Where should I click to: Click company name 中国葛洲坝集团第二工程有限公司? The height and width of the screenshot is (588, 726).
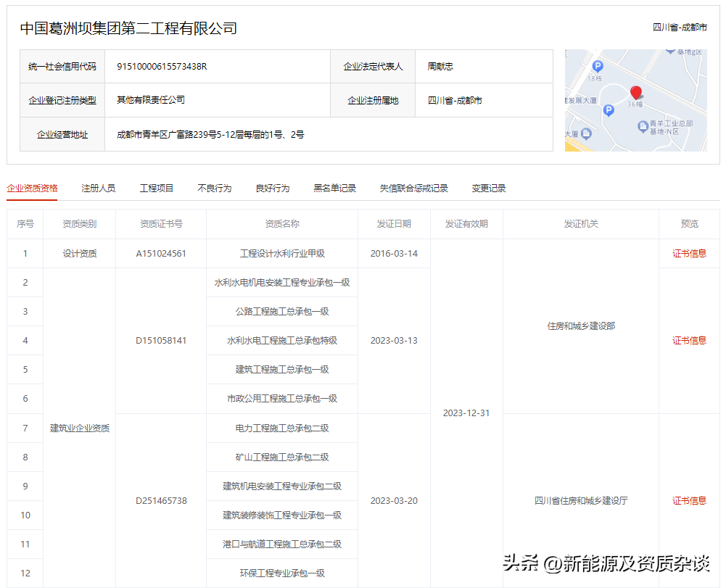pyautogui.click(x=128, y=28)
